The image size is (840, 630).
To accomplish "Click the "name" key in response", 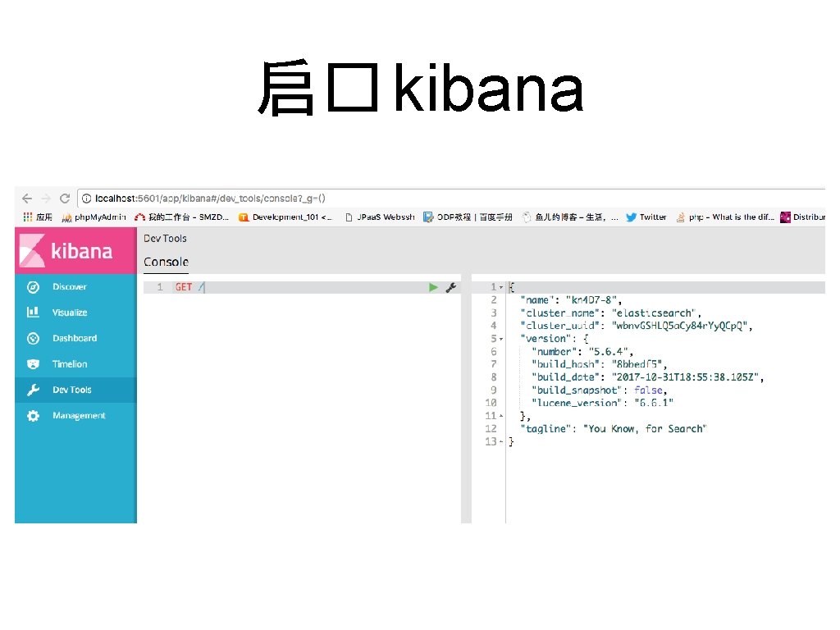I will coord(537,300).
